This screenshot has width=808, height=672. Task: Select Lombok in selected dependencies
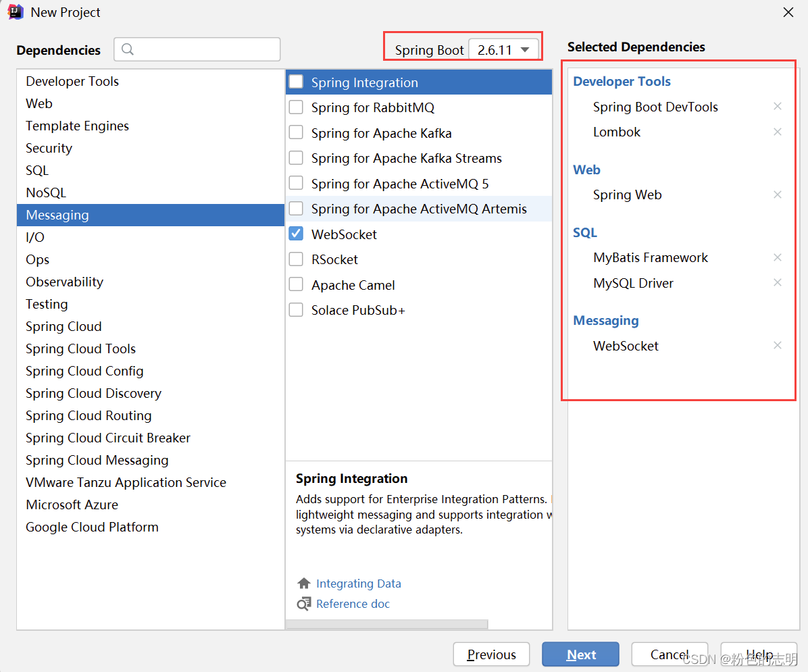click(617, 132)
